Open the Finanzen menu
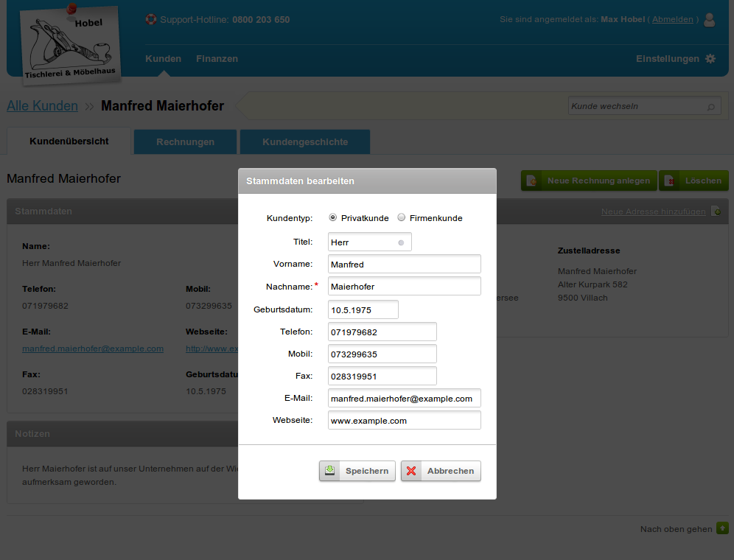The width and height of the screenshot is (734, 560). pyautogui.click(x=217, y=59)
